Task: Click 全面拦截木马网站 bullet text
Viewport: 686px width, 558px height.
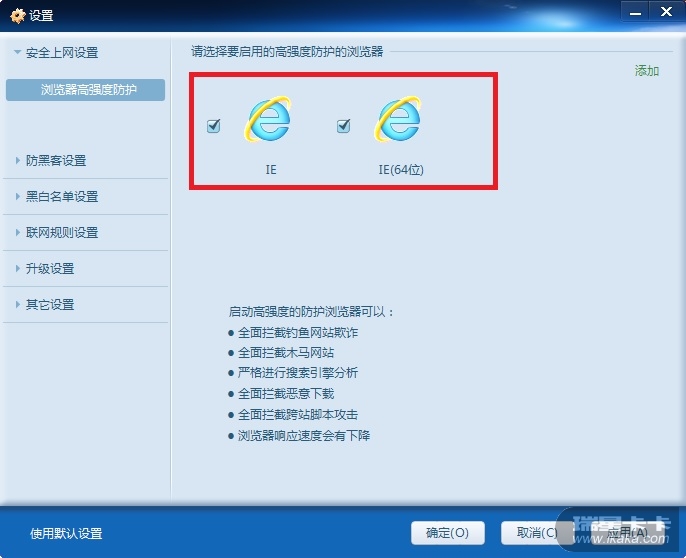Action: pos(286,353)
